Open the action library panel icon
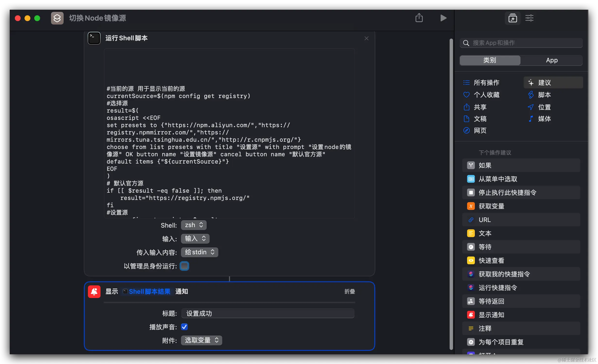 coord(513,18)
